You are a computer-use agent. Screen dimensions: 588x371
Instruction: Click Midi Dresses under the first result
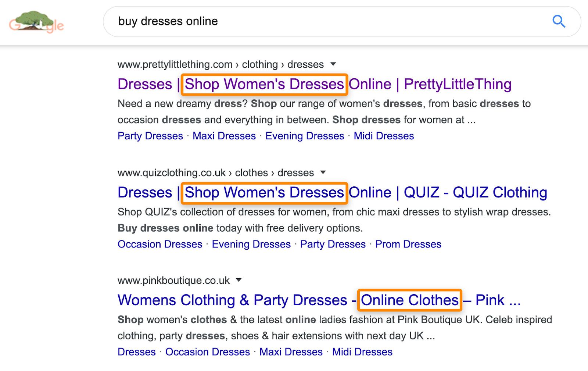[384, 136]
